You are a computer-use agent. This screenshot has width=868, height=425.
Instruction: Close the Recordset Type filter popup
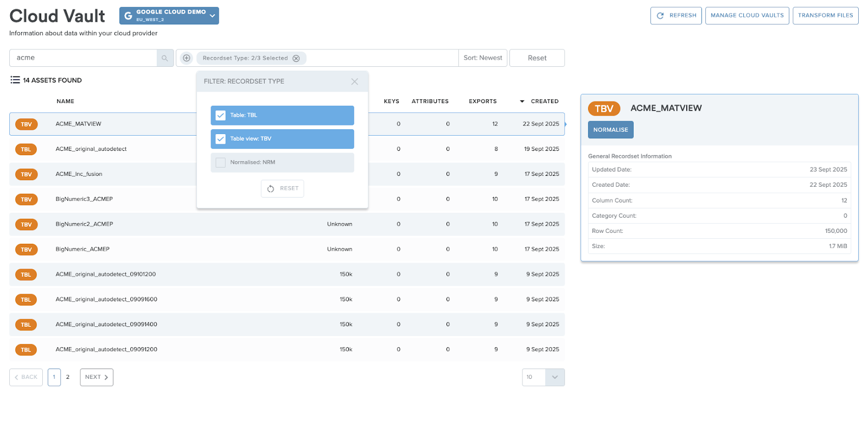[x=355, y=81]
